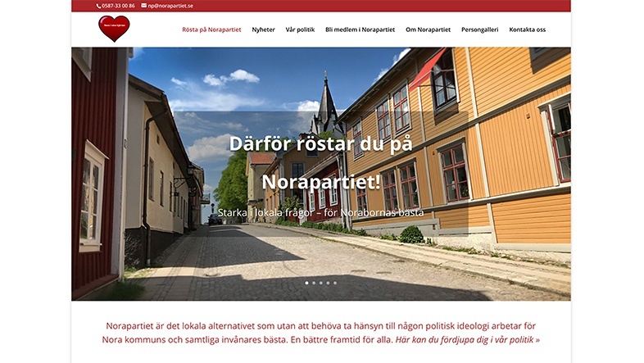Open the Rösta på Norapartiet menu item
Image resolution: width=644 pixels, height=363 pixels.
pyautogui.click(x=211, y=29)
